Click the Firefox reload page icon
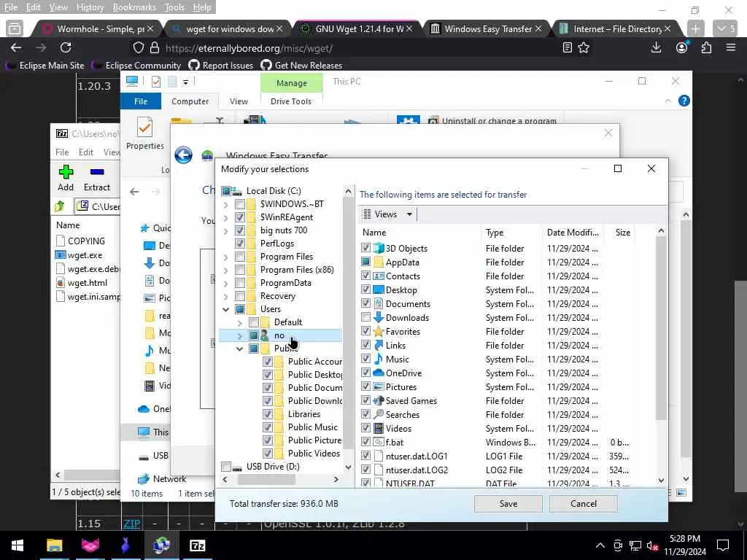The width and height of the screenshot is (747, 560). pyautogui.click(x=66, y=47)
